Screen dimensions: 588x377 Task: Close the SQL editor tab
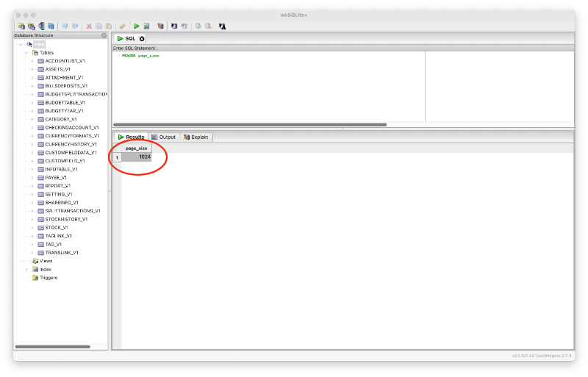click(x=142, y=38)
